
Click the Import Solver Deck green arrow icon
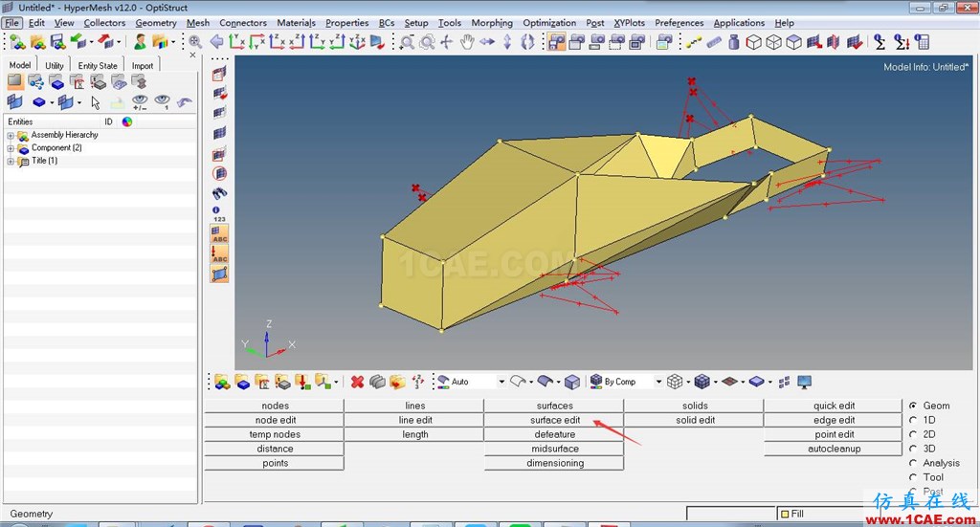pyautogui.click(x=78, y=42)
